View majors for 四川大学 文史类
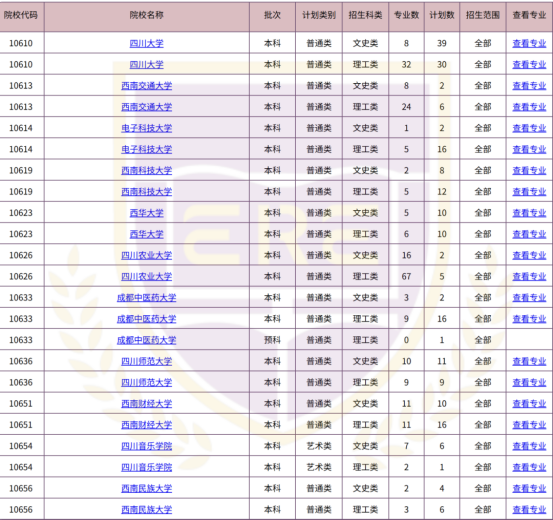Viewport: 553px width, 520px height. tap(529, 43)
